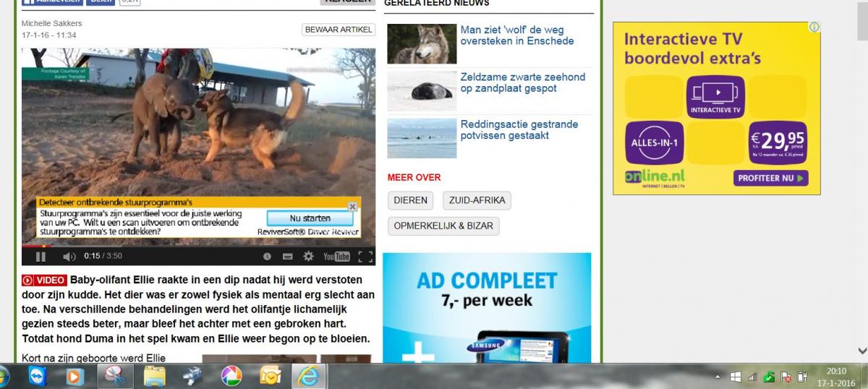Open article 'Man ziet wolf de weg oversteken'
The height and width of the screenshot is (389, 868).
coord(517,35)
